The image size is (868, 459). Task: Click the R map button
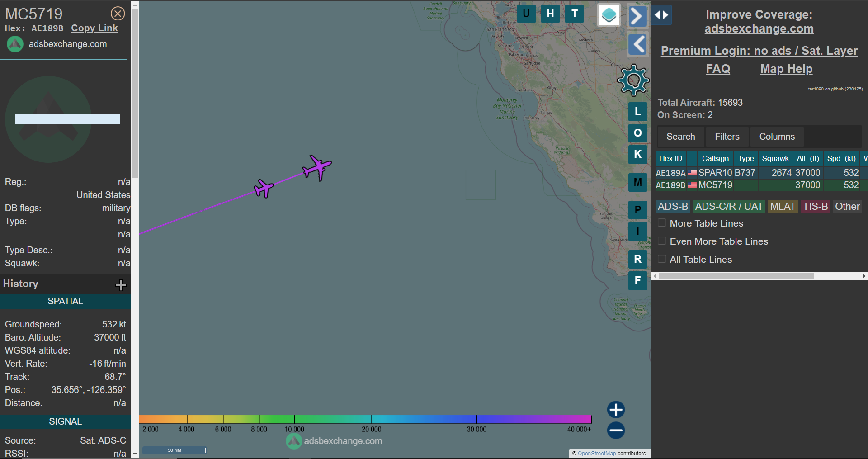tap(638, 259)
